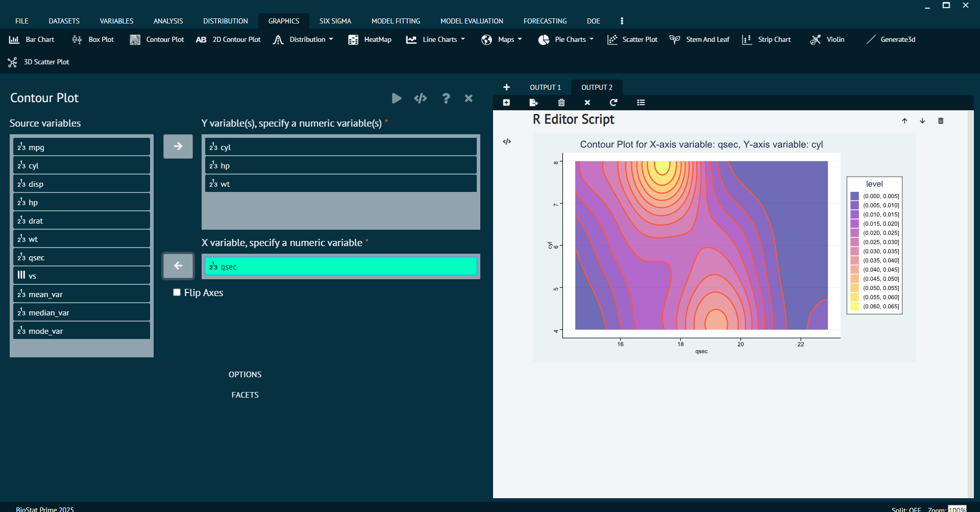This screenshot has width=980, height=512.
Task: Expand the Distribution dropdown
Action: pyautogui.click(x=303, y=39)
